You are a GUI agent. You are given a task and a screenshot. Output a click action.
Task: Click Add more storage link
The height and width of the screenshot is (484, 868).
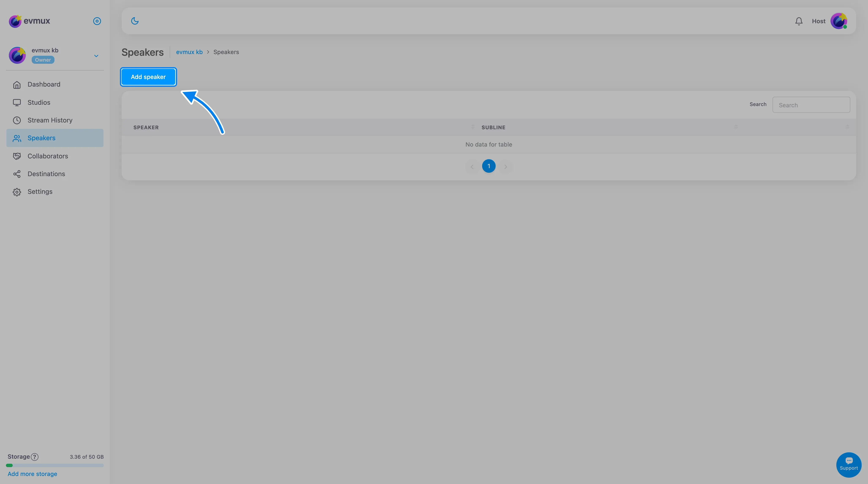[x=32, y=474]
